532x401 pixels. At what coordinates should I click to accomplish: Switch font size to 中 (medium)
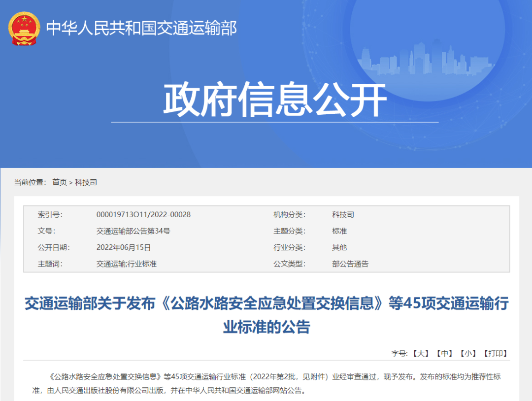444,353
